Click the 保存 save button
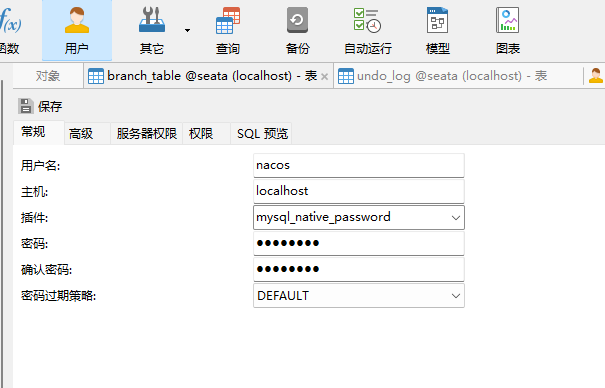The image size is (605, 388). pos(40,106)
